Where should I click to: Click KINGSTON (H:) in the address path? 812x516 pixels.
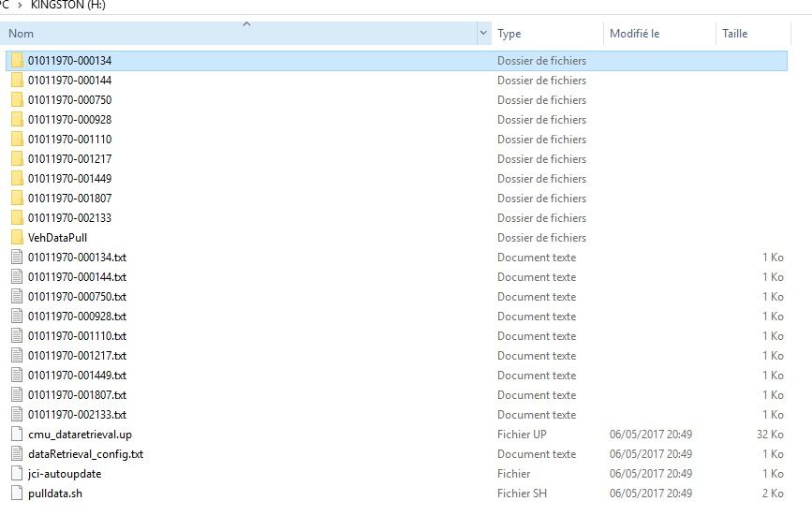coord(67,6)
